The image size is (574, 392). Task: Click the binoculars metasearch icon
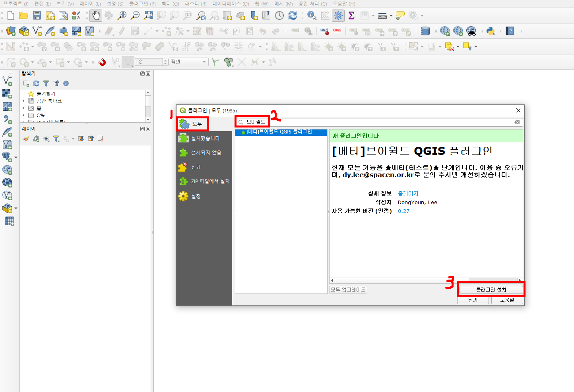pyautogui.click(x=471, y=31)
